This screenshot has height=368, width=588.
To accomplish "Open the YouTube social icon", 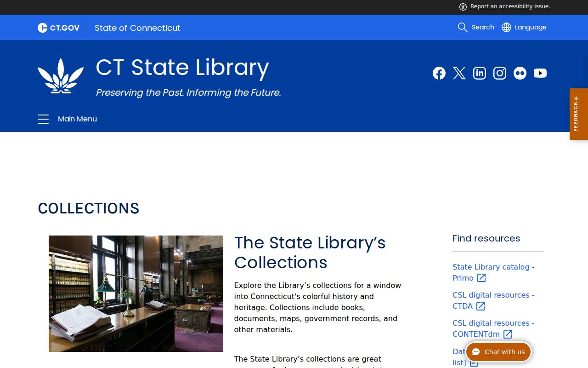I will [x=540, y=73].
